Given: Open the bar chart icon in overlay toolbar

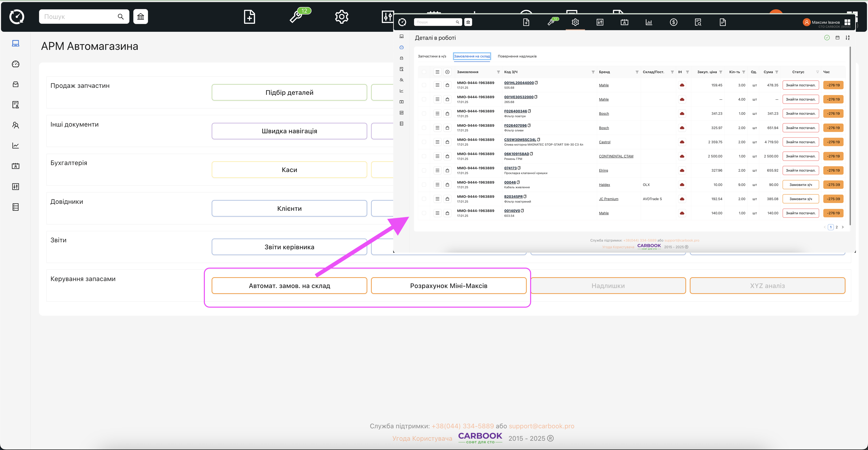Looking at the screenshot, I should pos(649,22).
